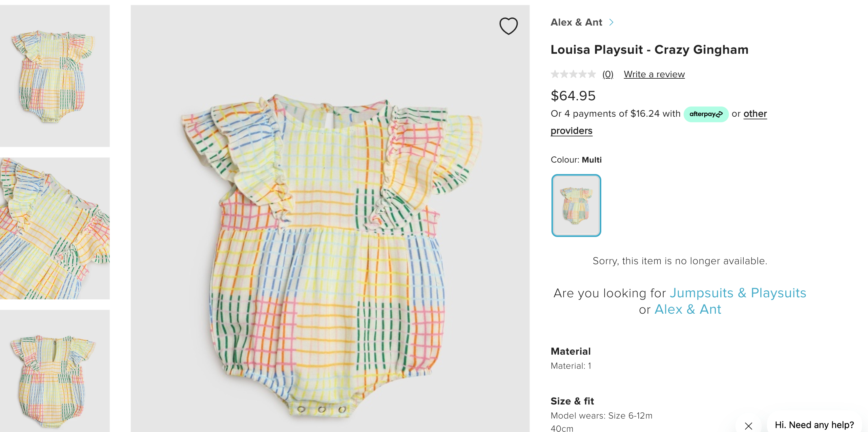868x432 pixels.
Task: Open the "Hi. Need any help?" chat
Action: click(814, 424)
